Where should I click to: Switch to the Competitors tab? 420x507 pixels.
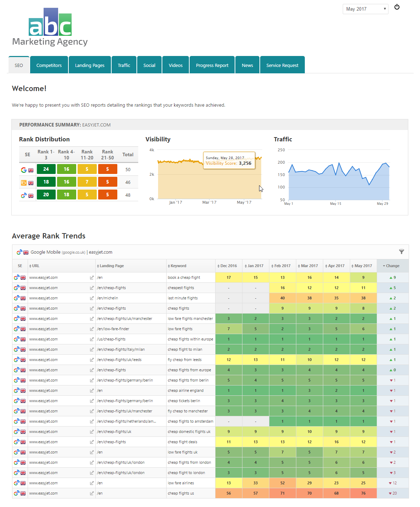(49, 65)
